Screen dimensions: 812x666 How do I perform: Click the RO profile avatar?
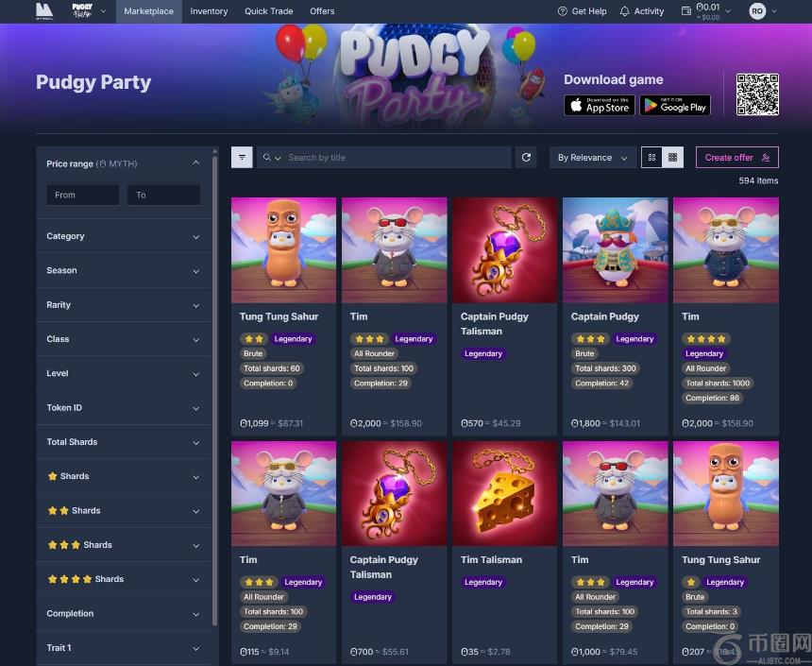pos(757,11)
